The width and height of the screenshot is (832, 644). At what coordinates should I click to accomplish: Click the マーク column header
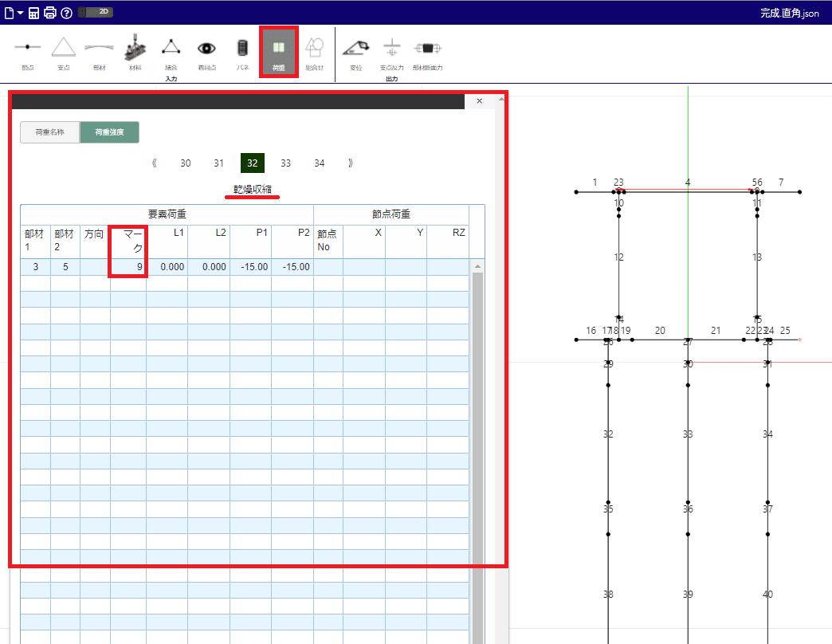pyautogui.click(x=128, y=241)
